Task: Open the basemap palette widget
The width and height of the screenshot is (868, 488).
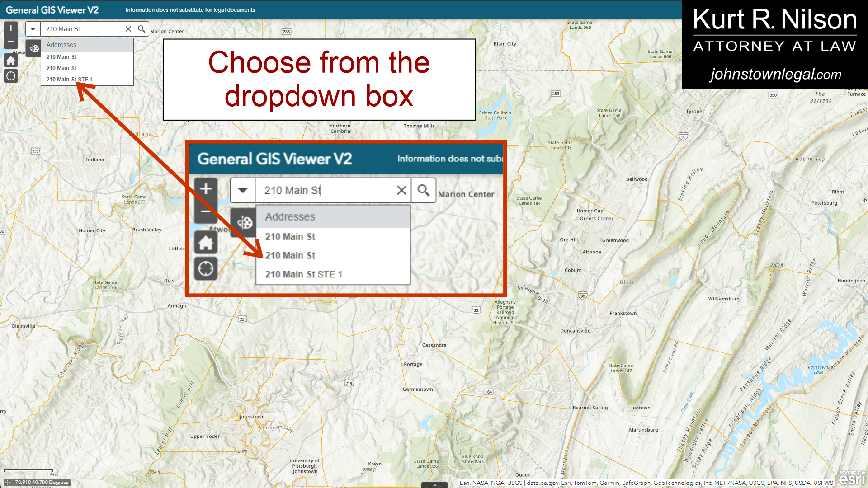Action: [x=33, y=48]
